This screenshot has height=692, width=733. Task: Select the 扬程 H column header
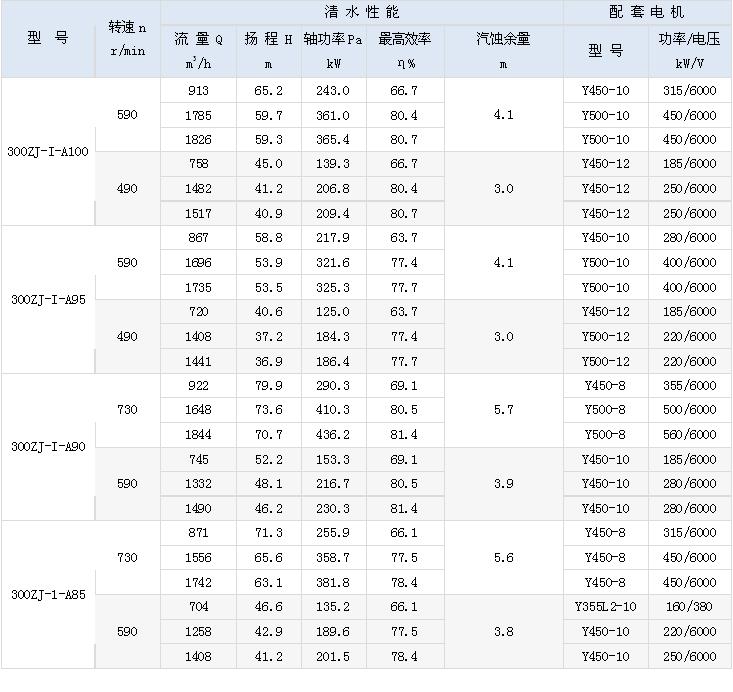(268, 39)
